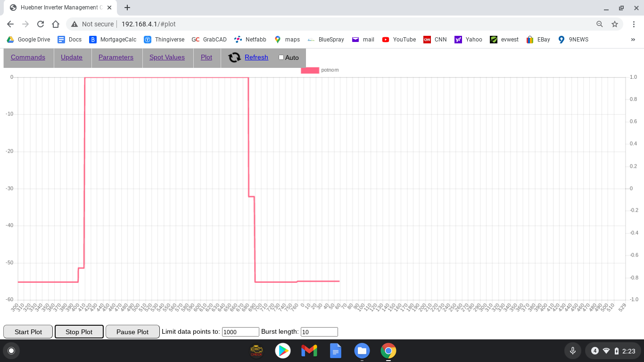Click the Start Plot button
The width and height of the screenshot is (644, 362).
(x=28, y=332)
